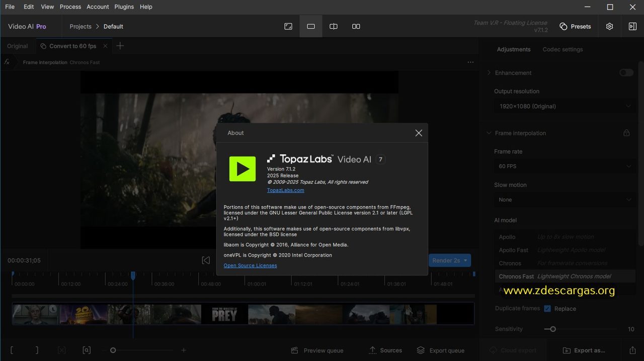Open the Plugins menu
This screenshot has width=644, height=361.
[124, 7]
